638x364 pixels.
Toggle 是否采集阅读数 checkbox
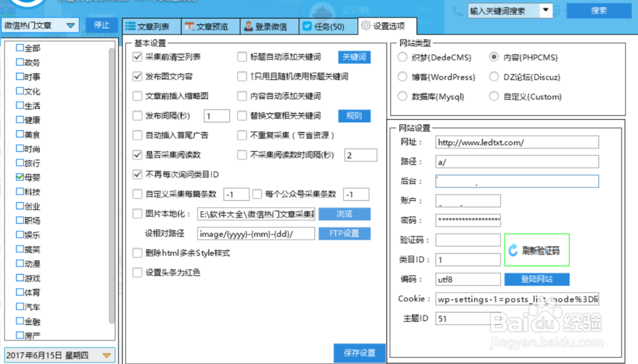(x=138, y=154)
